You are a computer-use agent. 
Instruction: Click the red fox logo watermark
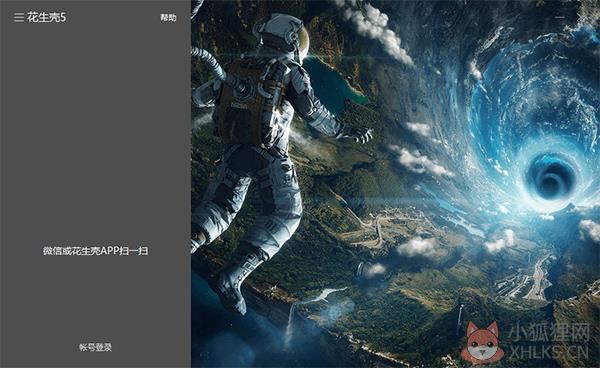coord(483,342)
